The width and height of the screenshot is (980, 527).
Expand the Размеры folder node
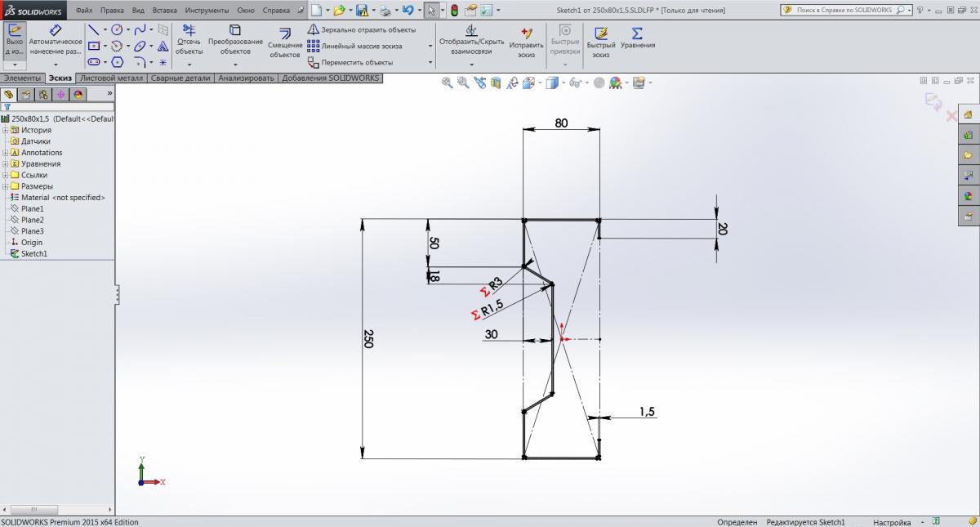click(6, 186)
